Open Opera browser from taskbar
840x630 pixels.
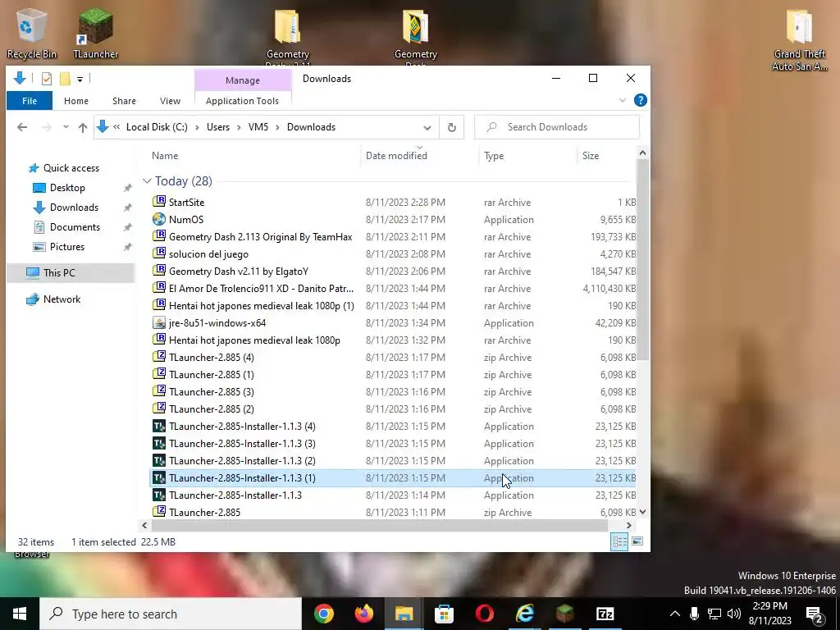[484, 614]
